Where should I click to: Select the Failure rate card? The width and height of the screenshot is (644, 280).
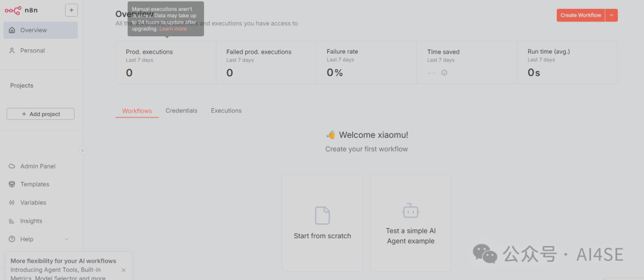pos(366,63)
